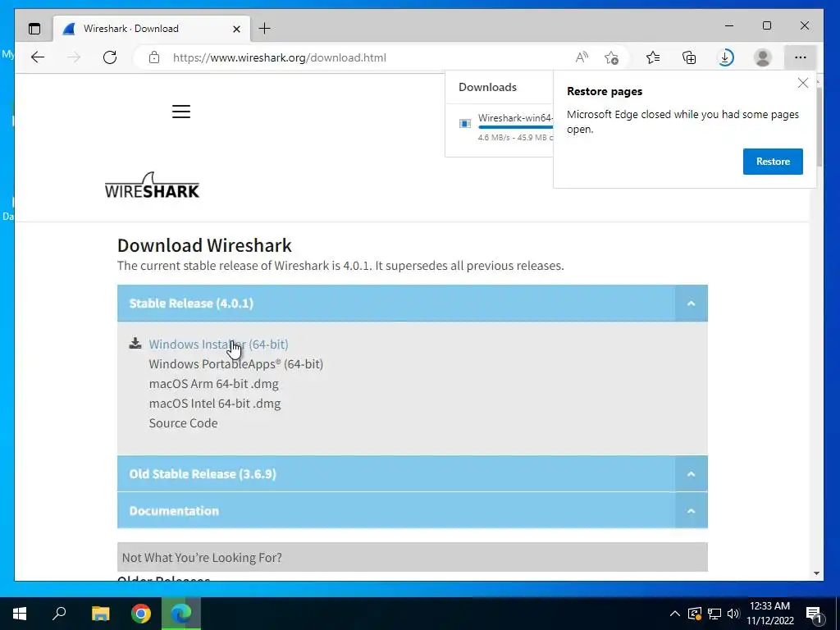The image size is (840, 630).
Task: Download the Source Code
Action: tap(183, 423)
